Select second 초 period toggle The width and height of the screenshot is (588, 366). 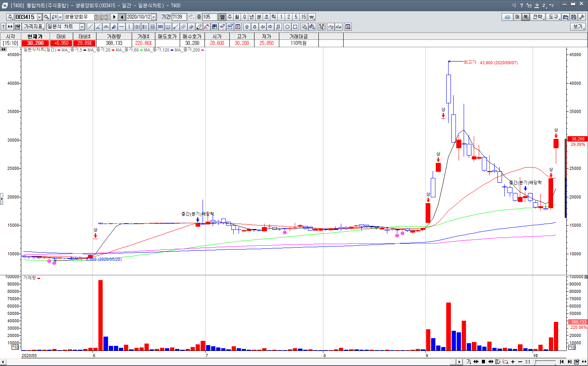266,17
